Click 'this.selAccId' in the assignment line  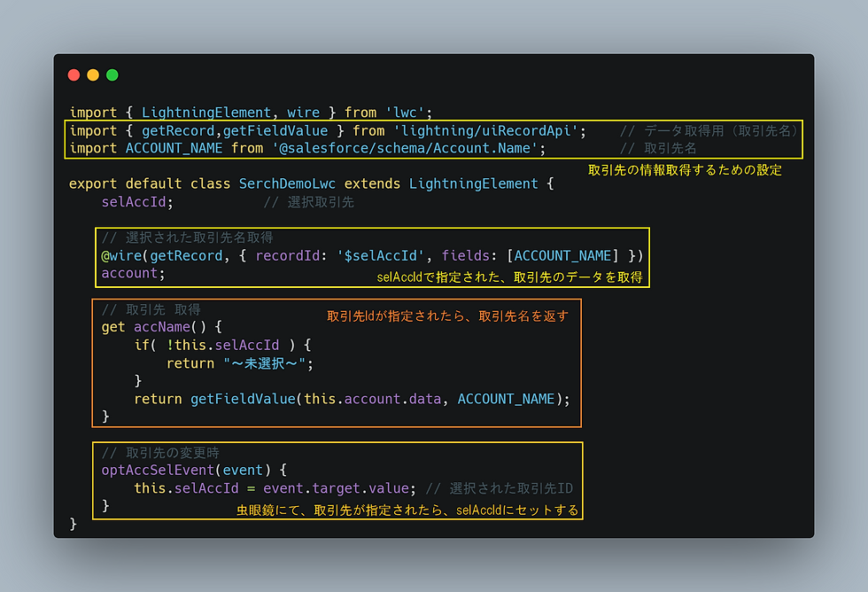[x=186, y=488]
